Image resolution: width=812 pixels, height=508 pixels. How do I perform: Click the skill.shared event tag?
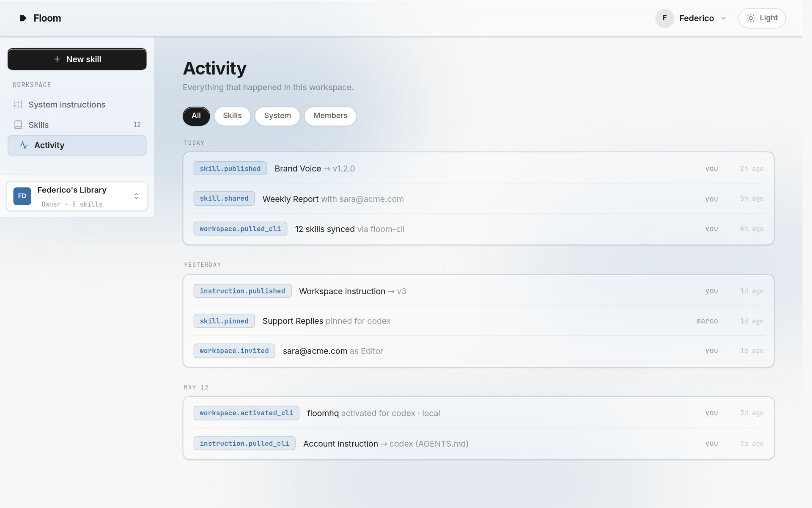224,199
